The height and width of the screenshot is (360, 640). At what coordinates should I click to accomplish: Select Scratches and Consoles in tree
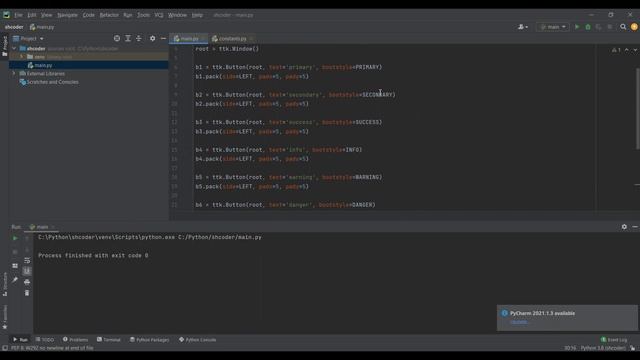(53, 82)
